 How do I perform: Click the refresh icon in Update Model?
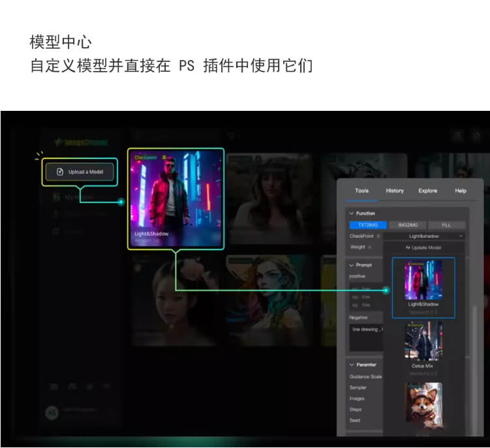coord(408,248)
